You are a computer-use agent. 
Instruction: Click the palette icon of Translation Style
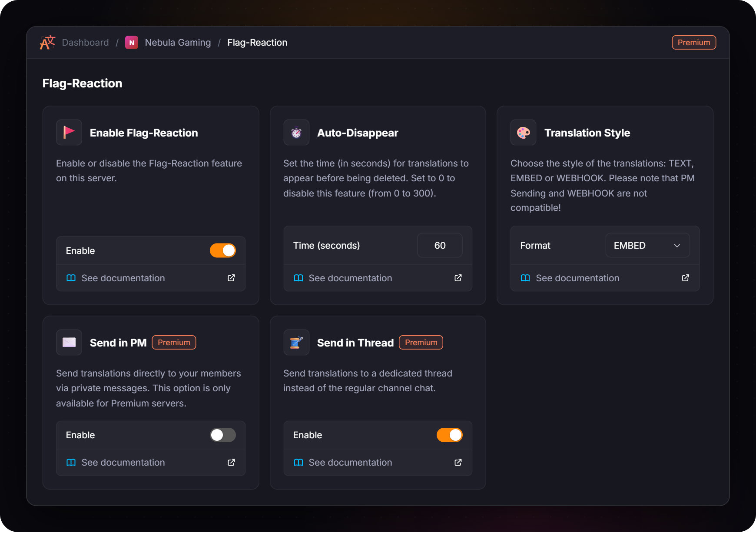coord(524,132)
